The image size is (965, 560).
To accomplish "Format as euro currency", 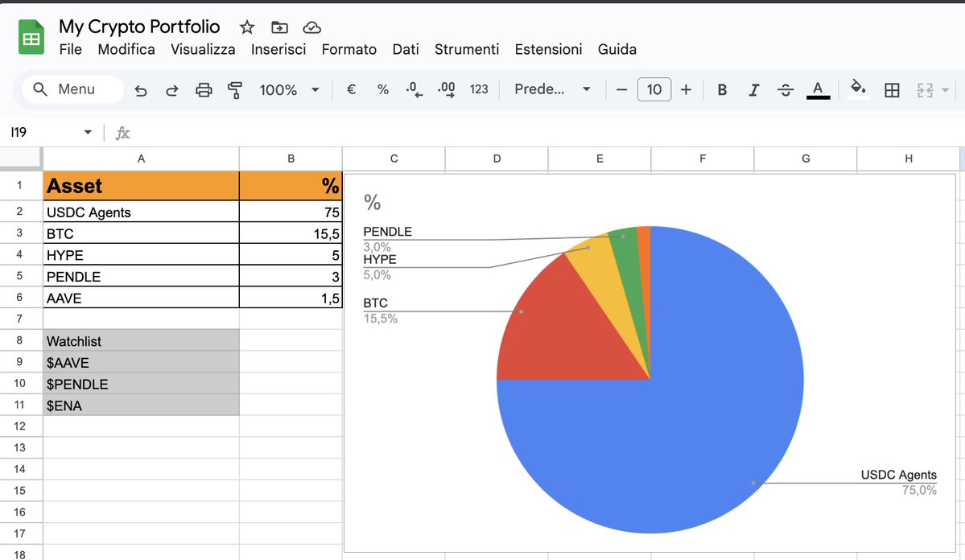I will tap(352, 90).
